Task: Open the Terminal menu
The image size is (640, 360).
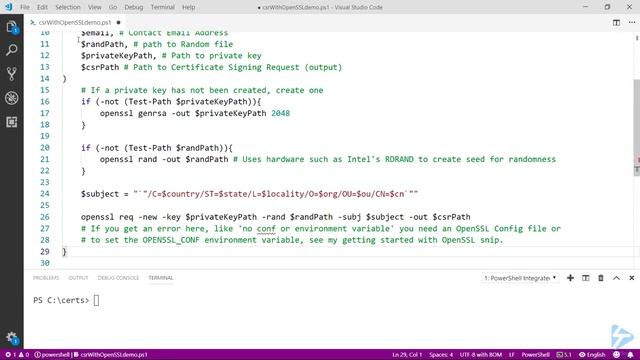Action: pos(162,7)
